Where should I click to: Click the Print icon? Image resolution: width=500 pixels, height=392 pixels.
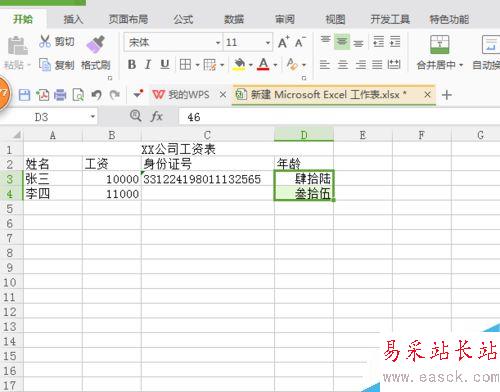click(60, 95)
